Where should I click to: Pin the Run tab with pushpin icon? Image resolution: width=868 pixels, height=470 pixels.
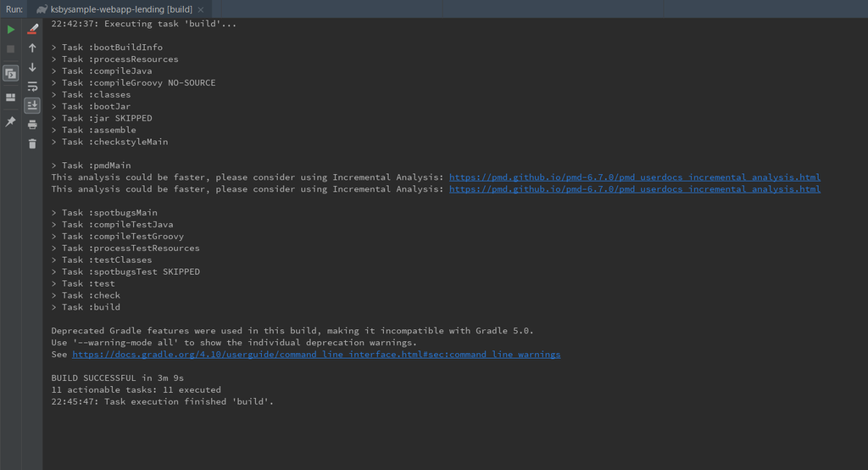point(10,121)
